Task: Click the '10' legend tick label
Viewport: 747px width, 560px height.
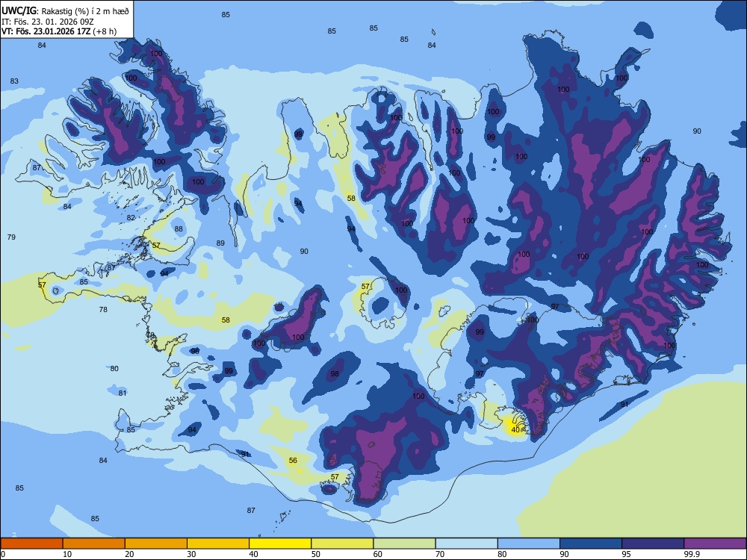Action: (67, 554)
